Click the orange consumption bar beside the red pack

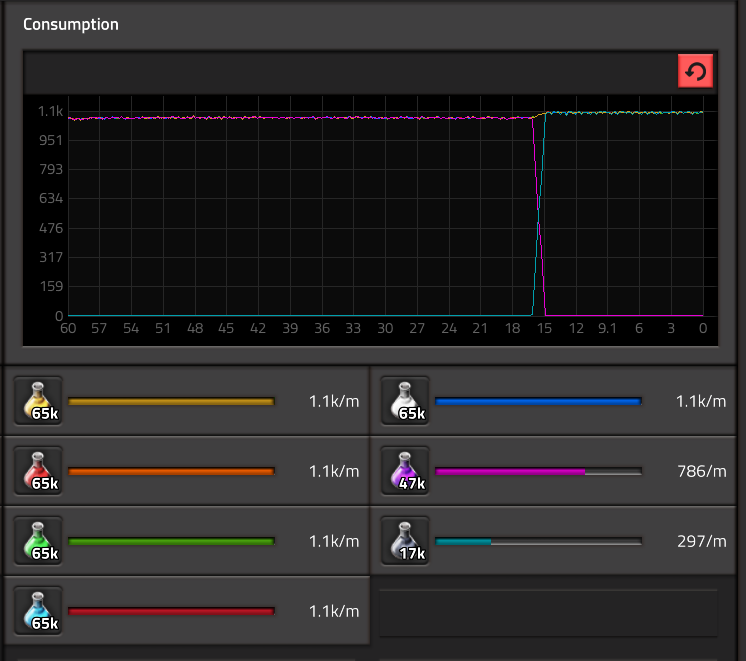(x=171, y=472)
